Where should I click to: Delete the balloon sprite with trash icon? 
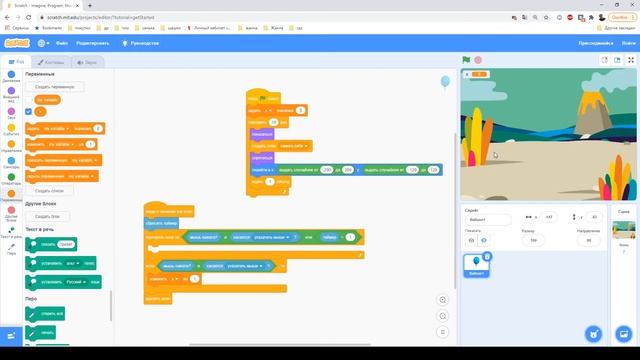487,256
